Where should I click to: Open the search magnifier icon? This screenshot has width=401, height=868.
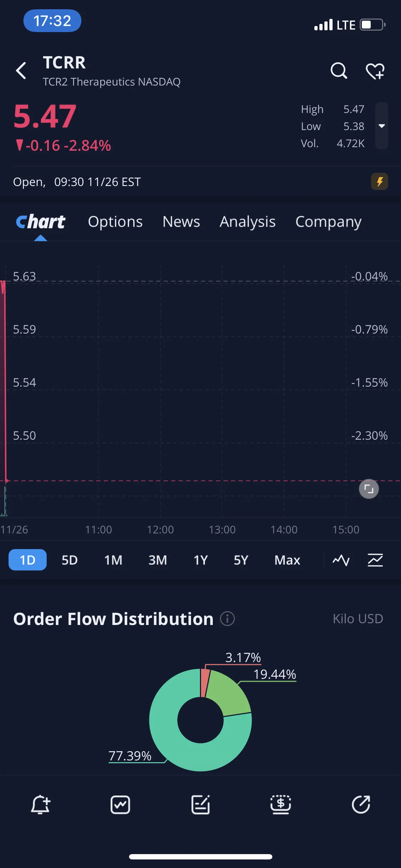coord(339,71)
